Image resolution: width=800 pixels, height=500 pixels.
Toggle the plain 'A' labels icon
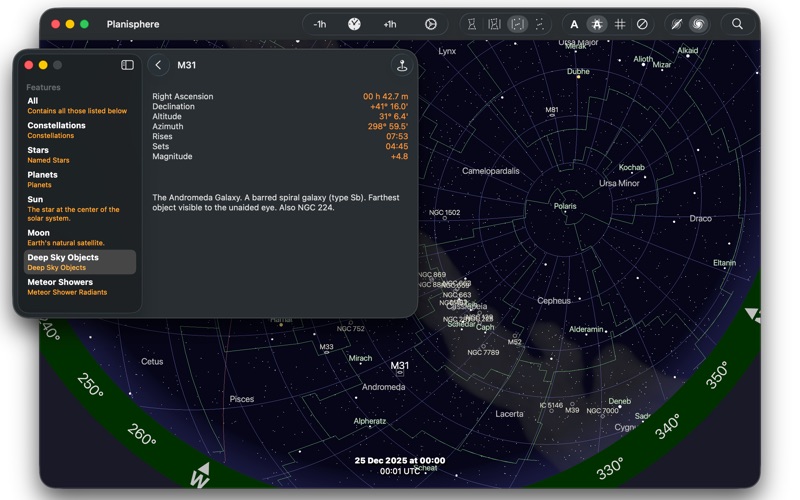pos(574,24)
